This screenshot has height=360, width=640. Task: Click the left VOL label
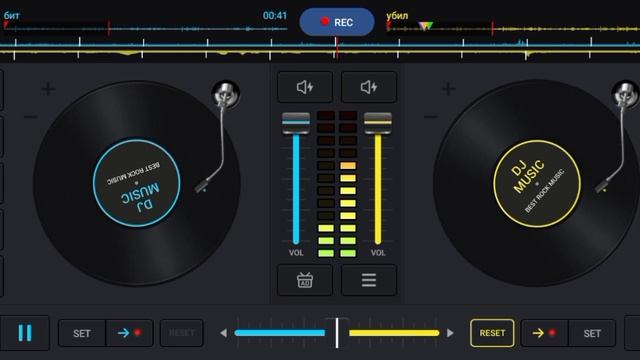(x=296, y=253)
